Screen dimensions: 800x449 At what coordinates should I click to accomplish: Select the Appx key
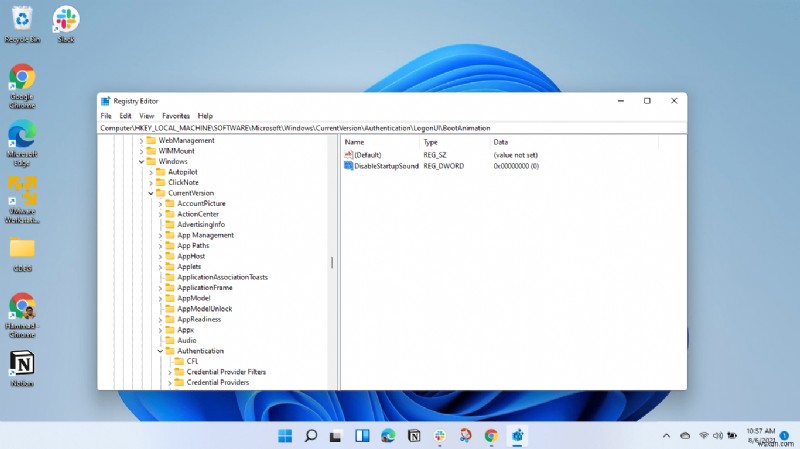[x=185, y=330]
